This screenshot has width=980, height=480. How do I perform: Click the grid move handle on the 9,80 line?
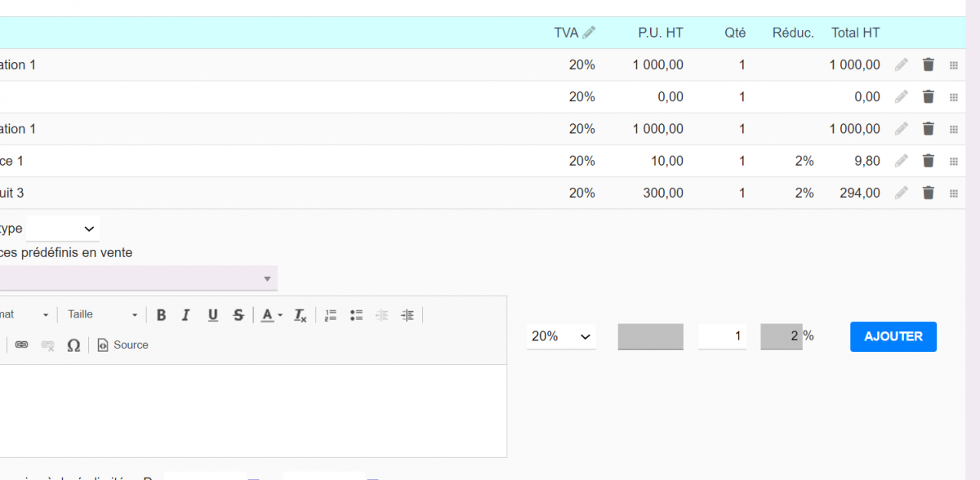tap(953, 161)
